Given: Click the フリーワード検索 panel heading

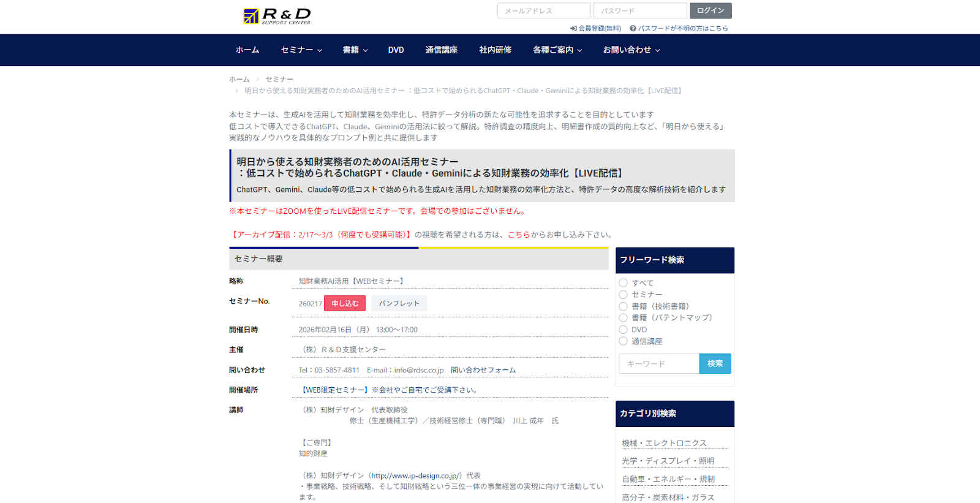Looking at the screenshot, I should (674, 260).
